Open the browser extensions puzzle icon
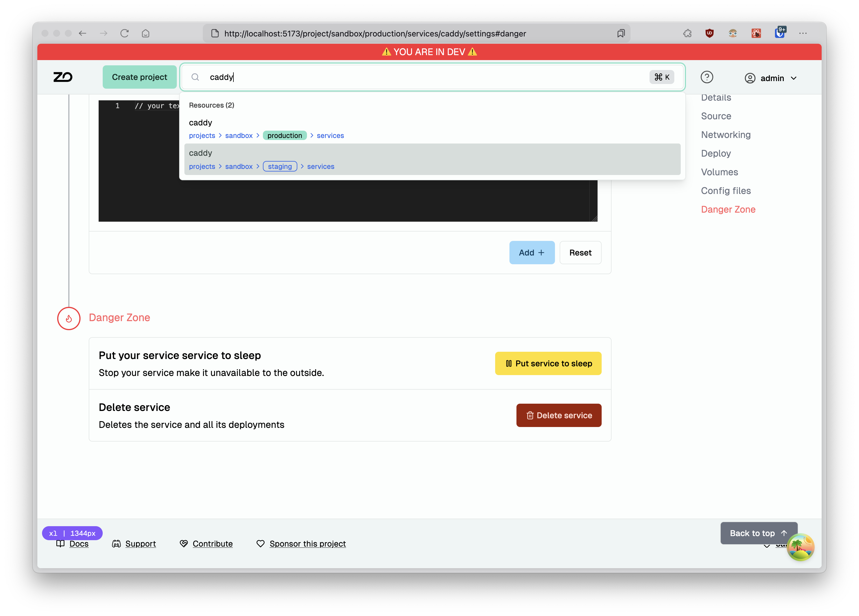The height and width of the screenshot is (616, 859). tap(687, 33)
